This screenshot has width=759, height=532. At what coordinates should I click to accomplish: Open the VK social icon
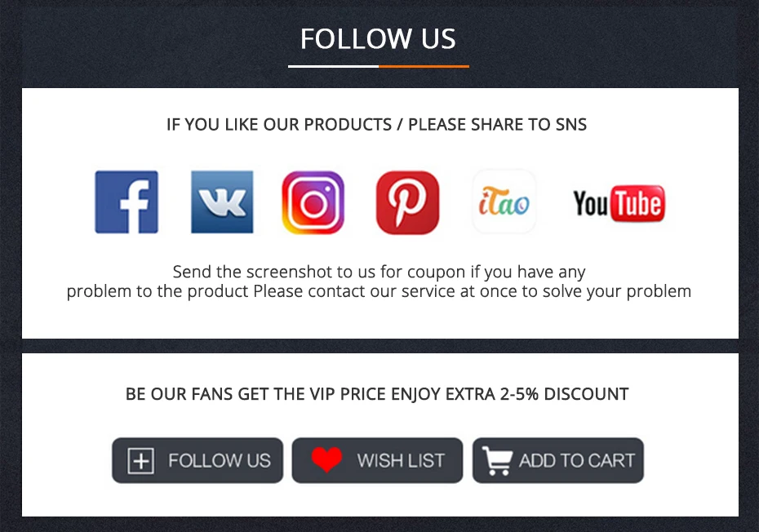click(222, 202)
